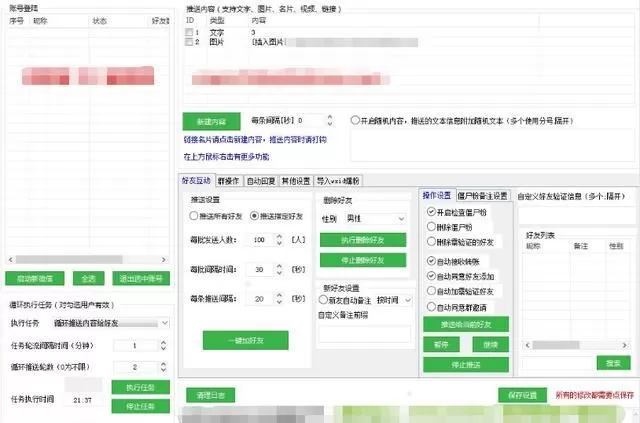640x423 pixels.
Task: Click inside the random text box below 开启随机内容
Action: coord(493,145)
